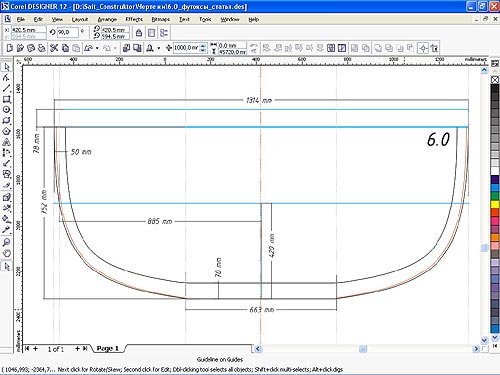Image resolution: width=500 pixels, height=375 pixels.
Task: Pick the green color swatch in palette
Action: point(495,196)
